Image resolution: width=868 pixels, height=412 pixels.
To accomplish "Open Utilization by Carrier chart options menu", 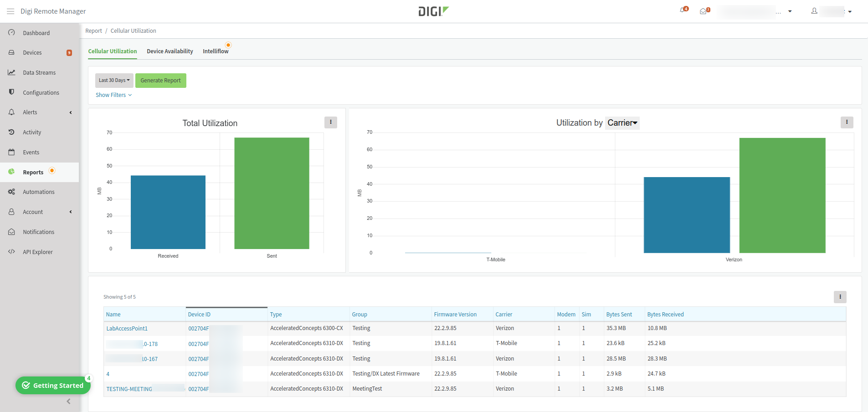I will 847,122.
